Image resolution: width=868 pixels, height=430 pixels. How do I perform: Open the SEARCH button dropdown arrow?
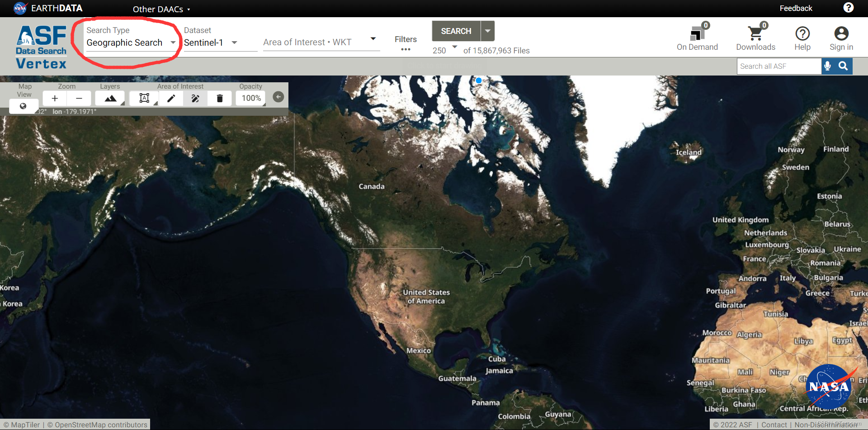coord(487,31)
